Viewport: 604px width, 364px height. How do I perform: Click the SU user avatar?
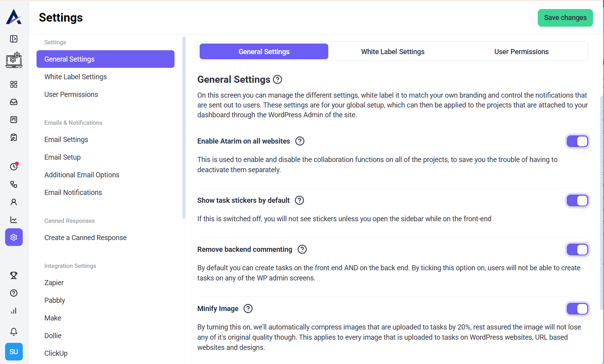[14, 351]
